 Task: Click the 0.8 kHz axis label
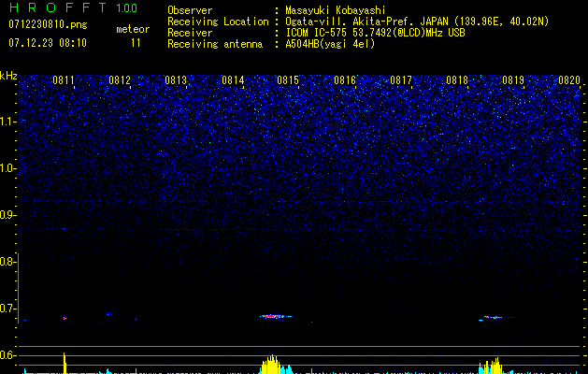point(7,262)
